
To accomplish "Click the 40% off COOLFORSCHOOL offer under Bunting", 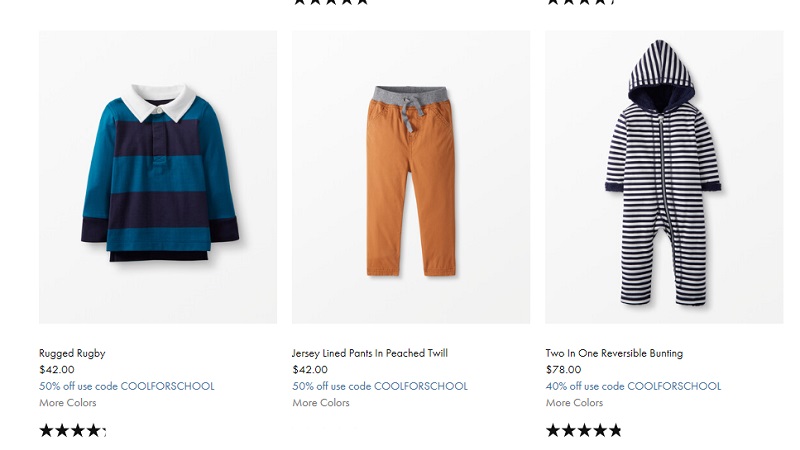I will click(633, 386).
